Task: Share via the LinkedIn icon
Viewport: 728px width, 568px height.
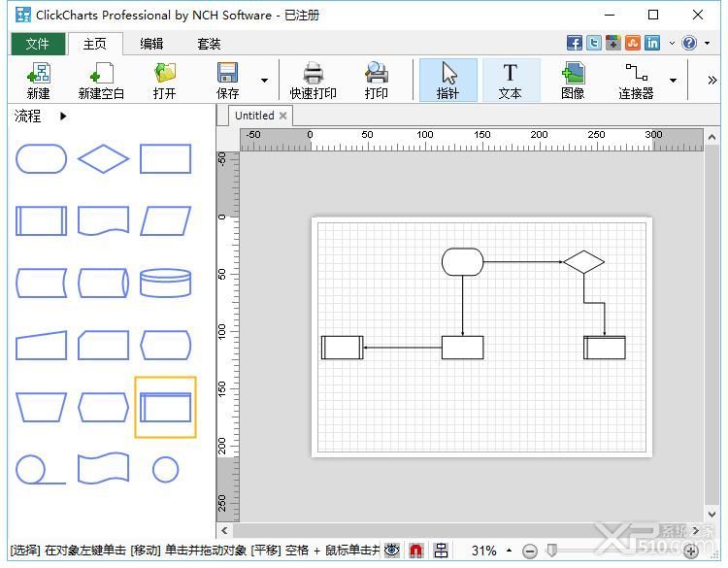Action: click(652, 43)
